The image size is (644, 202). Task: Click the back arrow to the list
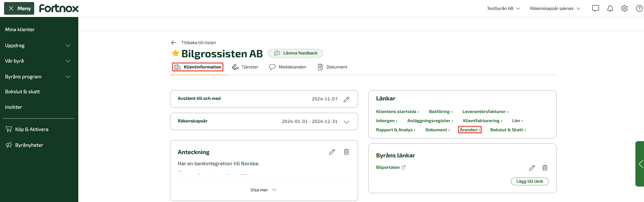point(174,43)
